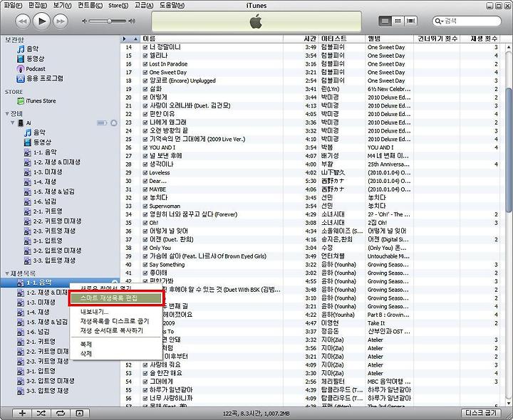Click the Play button
Image resolution: width=513 pixels, height=420 pixels.
tap(41, 21)
